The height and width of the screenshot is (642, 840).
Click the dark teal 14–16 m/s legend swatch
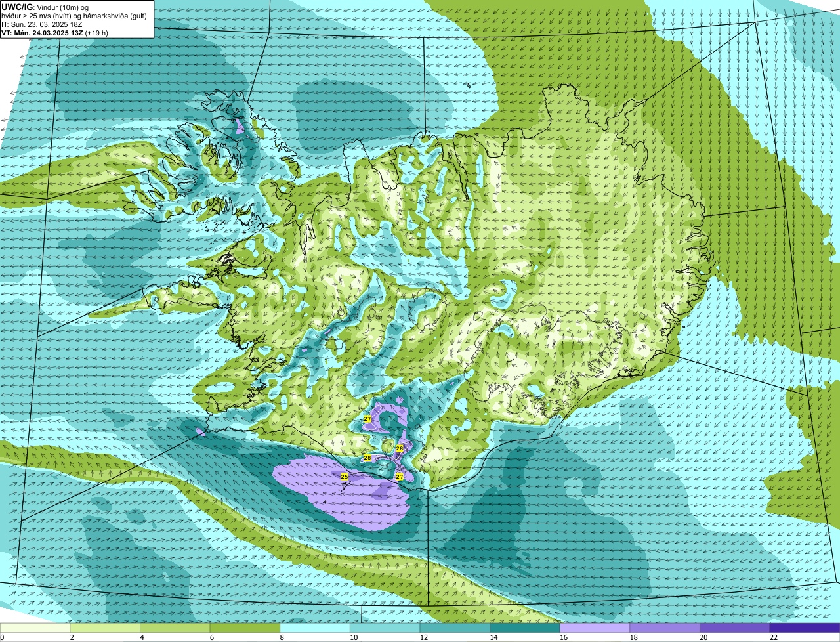coord(525,628)
